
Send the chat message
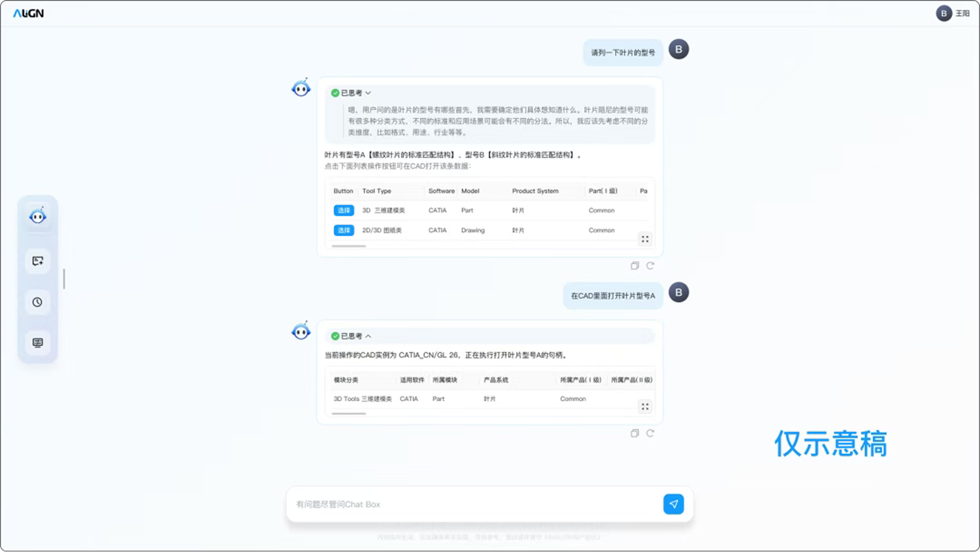[x=673, y=504]
